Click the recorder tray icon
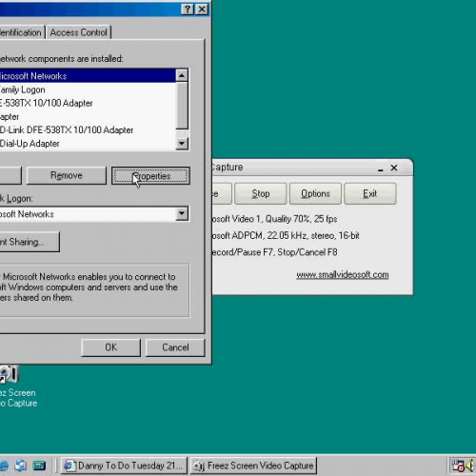The image size is (476, 476). pyautogui.click(x=458, y=466)
